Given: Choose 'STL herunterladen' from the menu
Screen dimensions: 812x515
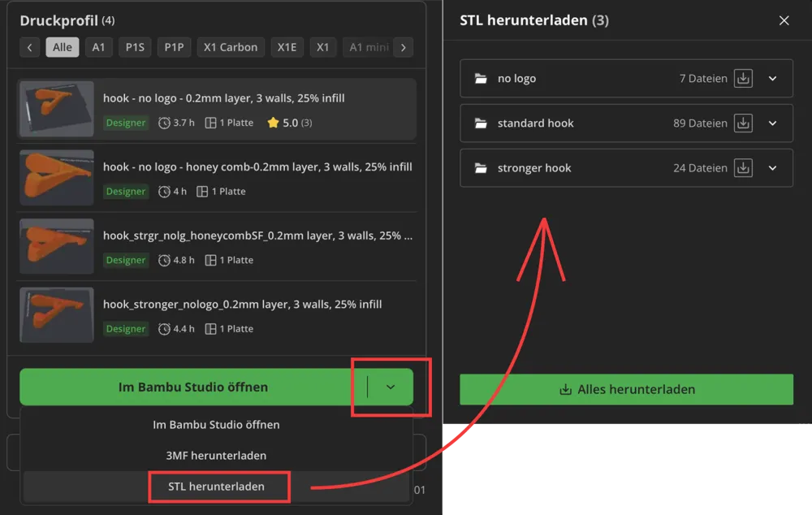Looking at the screenshot, I should (x=216, y=487).
